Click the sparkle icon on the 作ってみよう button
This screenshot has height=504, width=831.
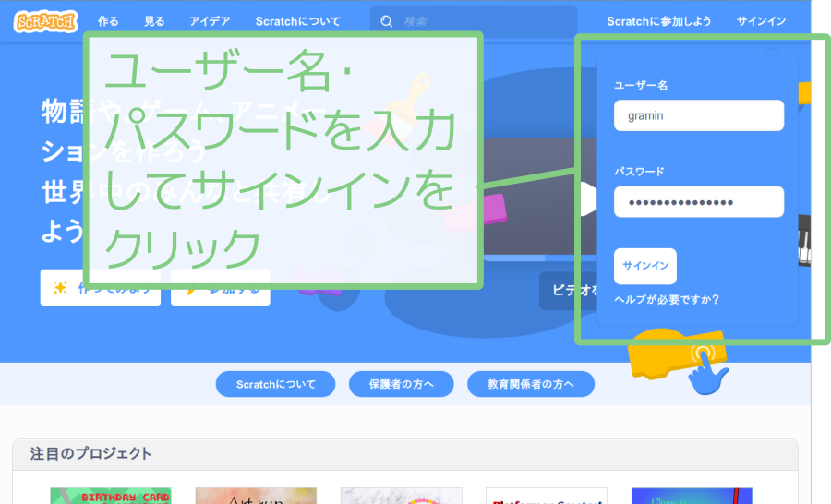click(x=60, y=288)
